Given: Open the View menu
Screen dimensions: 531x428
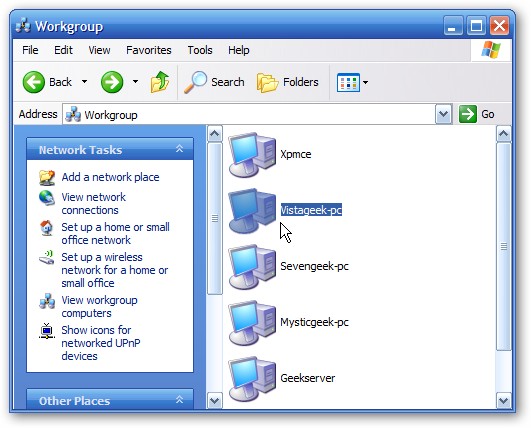Looking at the screenshot, I should [x=99, y=50].
